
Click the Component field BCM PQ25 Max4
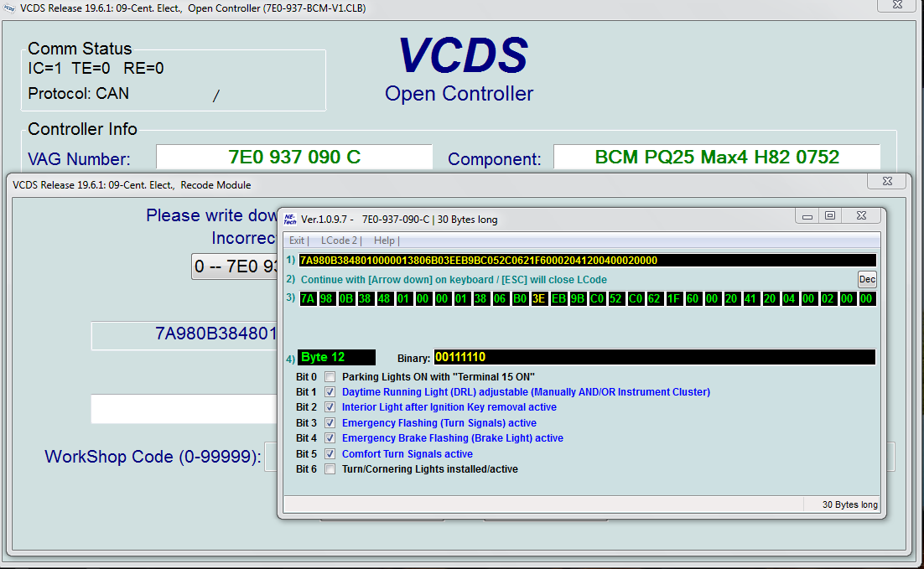[717, 157]
